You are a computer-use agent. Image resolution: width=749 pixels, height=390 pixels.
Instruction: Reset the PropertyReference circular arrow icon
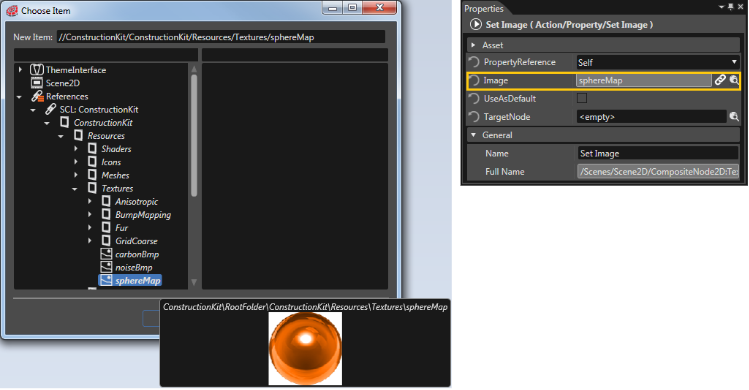(474, 62)
